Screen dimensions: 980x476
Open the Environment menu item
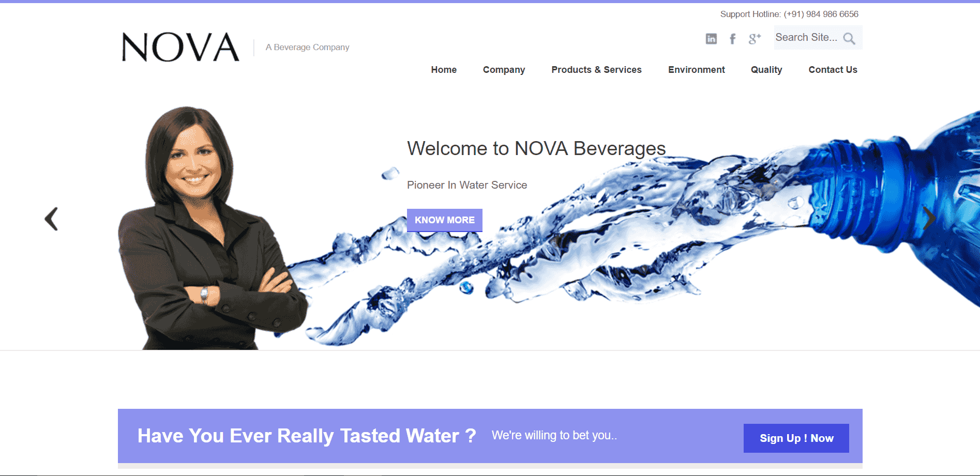pyautogui.click(x=696, y=70)
